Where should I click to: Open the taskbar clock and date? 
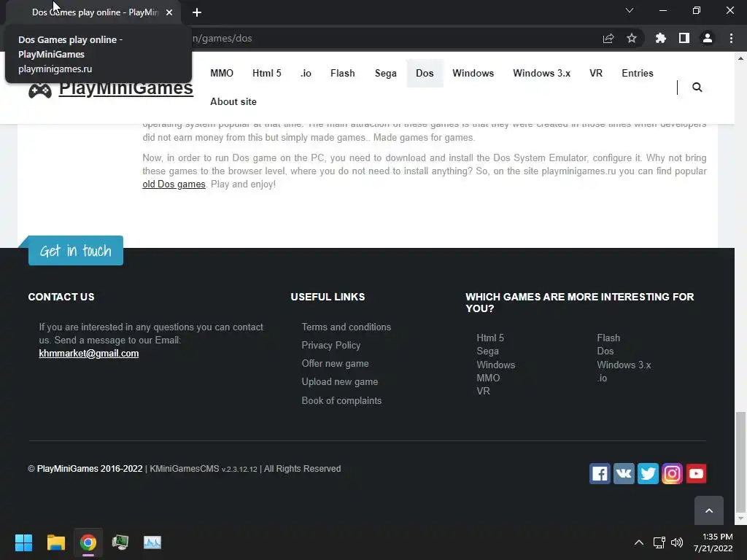(713, 542)
